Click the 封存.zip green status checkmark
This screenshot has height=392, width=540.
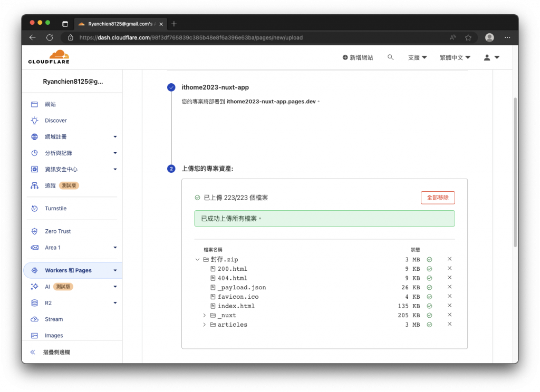[x=429, y=260]
